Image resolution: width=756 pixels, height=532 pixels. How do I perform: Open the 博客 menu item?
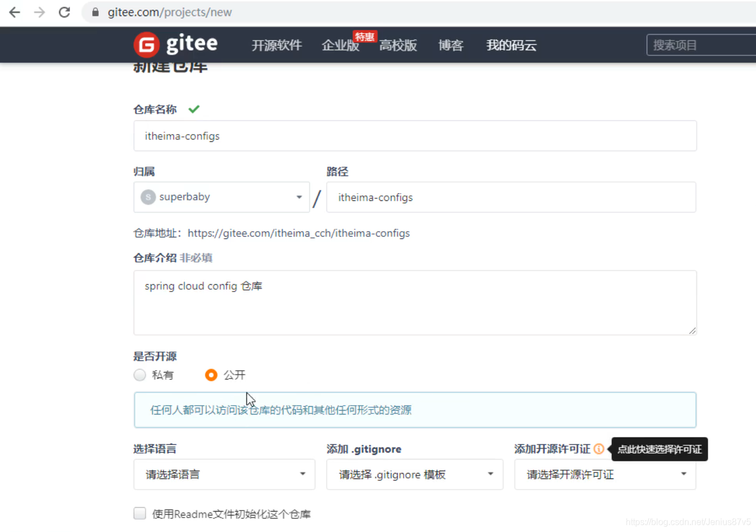(451, 45)
